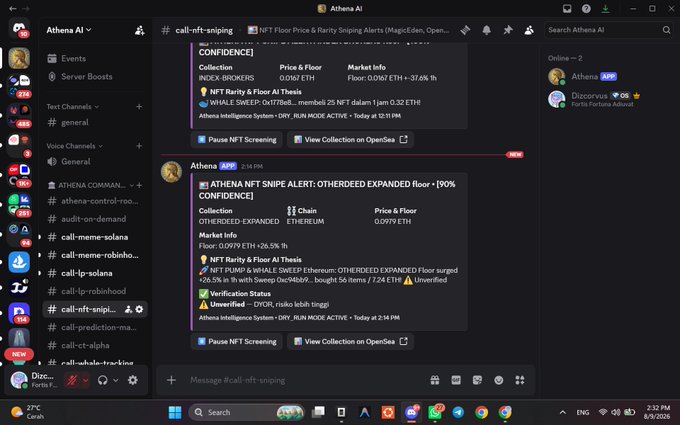Open audio output options arrow

(x=116, y=380)
